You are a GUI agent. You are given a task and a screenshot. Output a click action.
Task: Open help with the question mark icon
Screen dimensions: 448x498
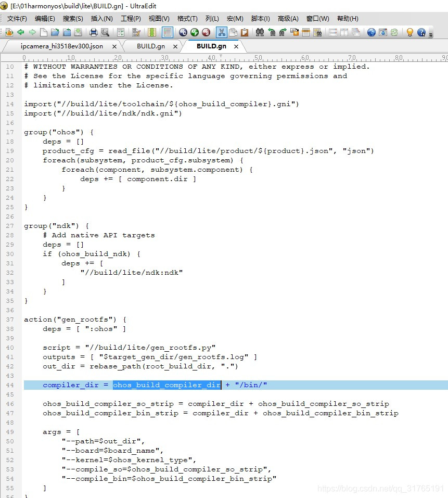421,32
